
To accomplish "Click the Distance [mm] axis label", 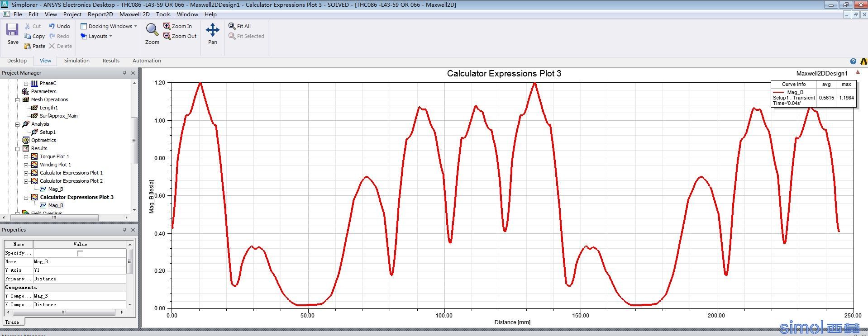I will pyautogui.click(x=512, y=322).
